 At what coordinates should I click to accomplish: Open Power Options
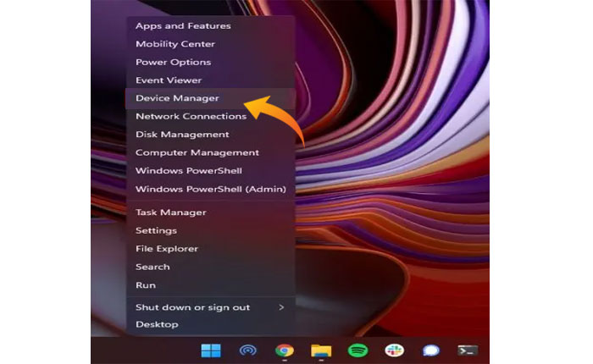point(173,63)
